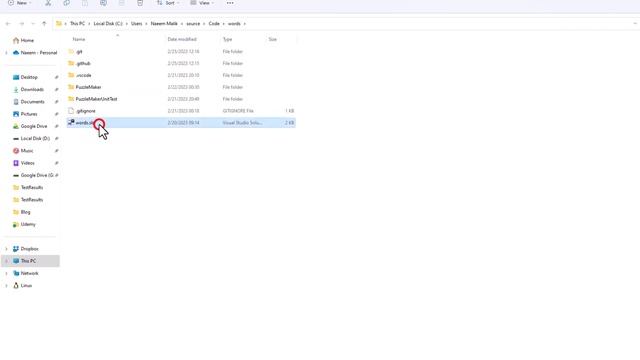This screenshot has width=640, height=360.
Task: Go forward with the Forward arrow
Action: click(22, 24)
